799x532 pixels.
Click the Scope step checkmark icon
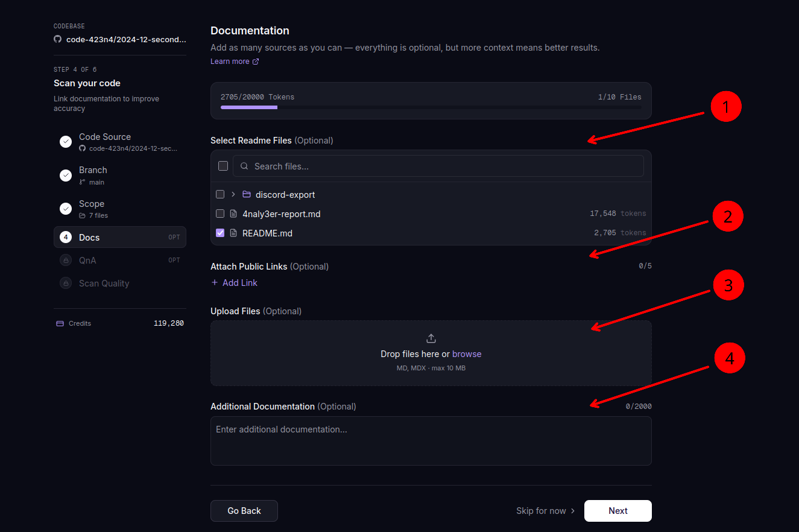point(66,209)
